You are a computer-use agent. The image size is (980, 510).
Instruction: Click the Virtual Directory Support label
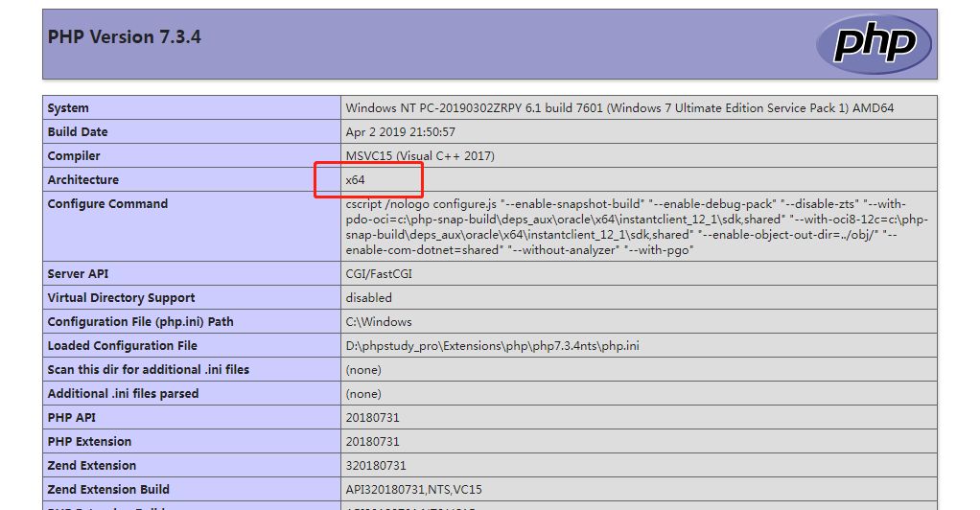pos(121,298)
